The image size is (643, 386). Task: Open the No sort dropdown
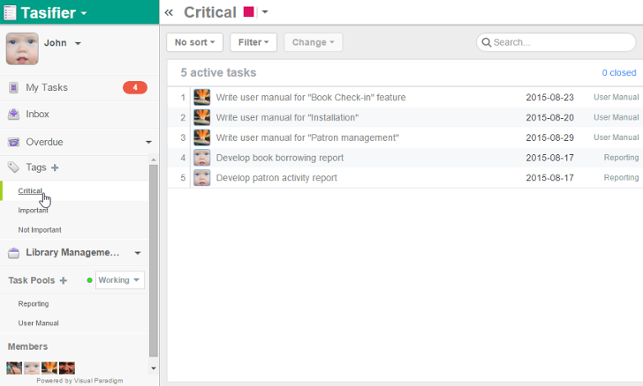click(x=195, y=42)
